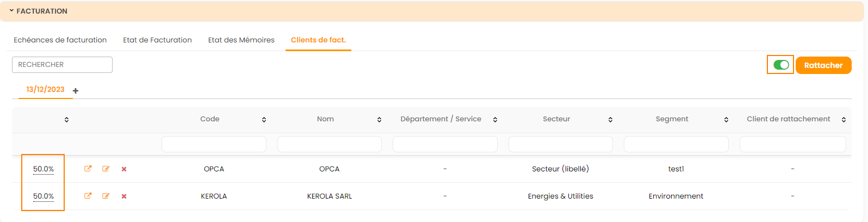Sort by Nom column arrows

coord(379,120)
